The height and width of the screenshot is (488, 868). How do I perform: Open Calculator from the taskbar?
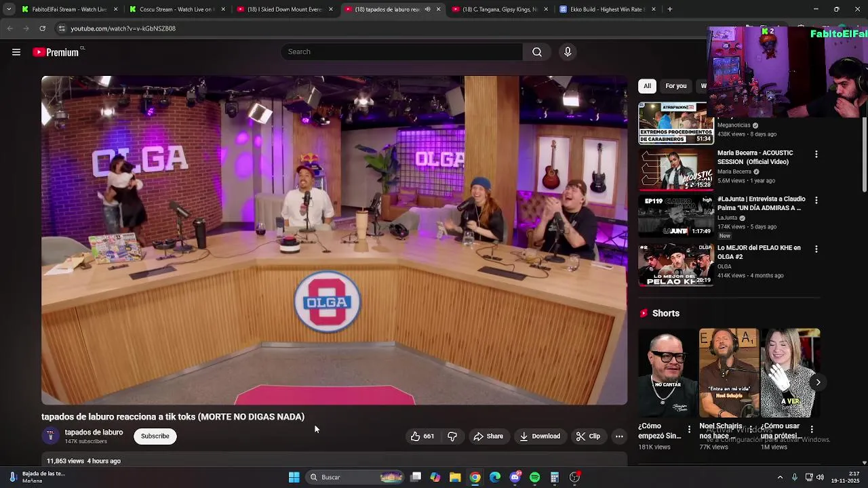pos(555,477)
